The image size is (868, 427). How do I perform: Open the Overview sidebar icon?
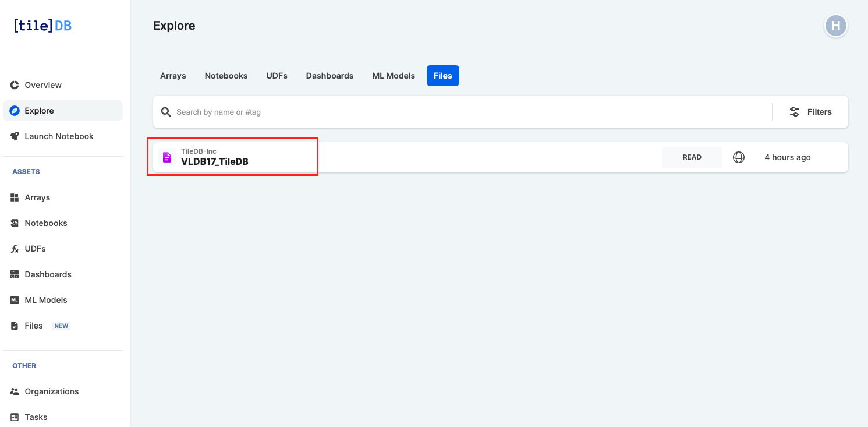point(15,85)
